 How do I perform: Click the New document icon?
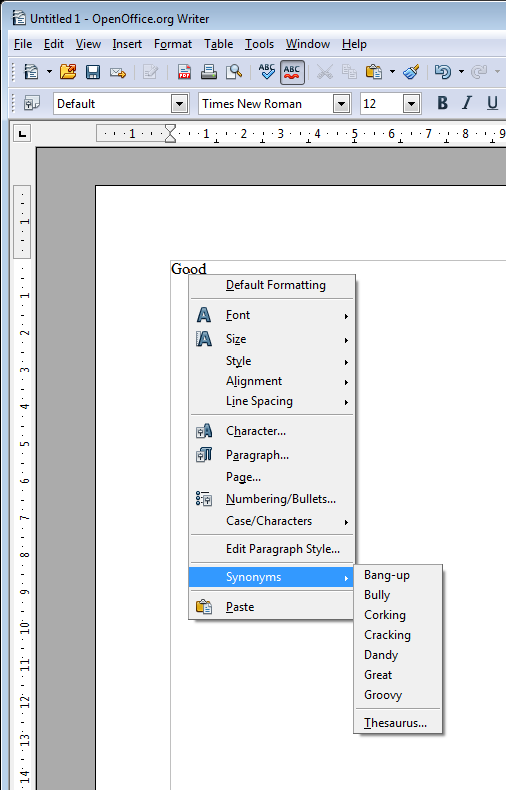coord(31,72)
